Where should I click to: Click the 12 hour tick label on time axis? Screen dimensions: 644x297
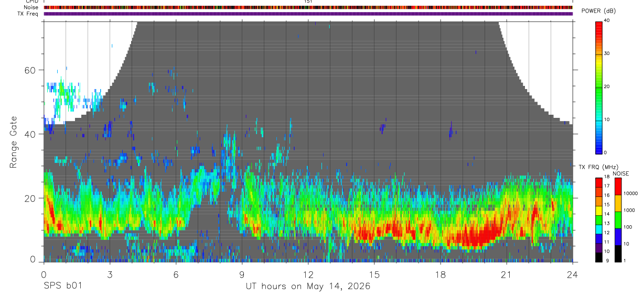click(308, 274)
